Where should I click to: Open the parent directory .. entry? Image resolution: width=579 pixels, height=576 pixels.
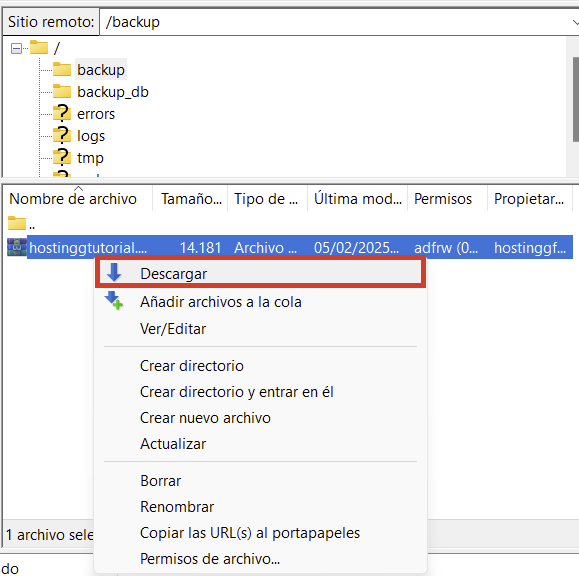(x=21, y=223)
